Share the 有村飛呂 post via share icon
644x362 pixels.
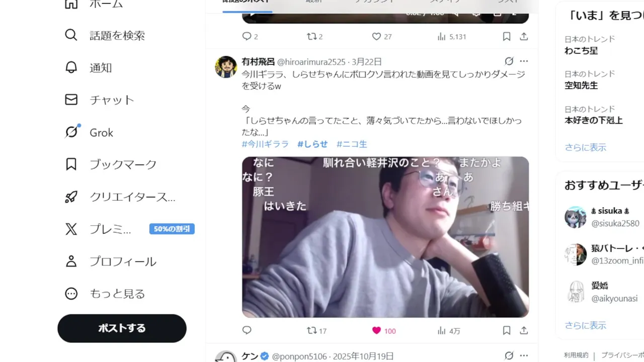(x=524, y=330)
